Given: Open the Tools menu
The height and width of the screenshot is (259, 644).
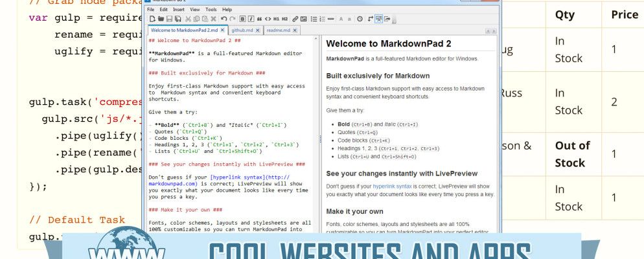Looking at the screenshot, I should 211,10.
